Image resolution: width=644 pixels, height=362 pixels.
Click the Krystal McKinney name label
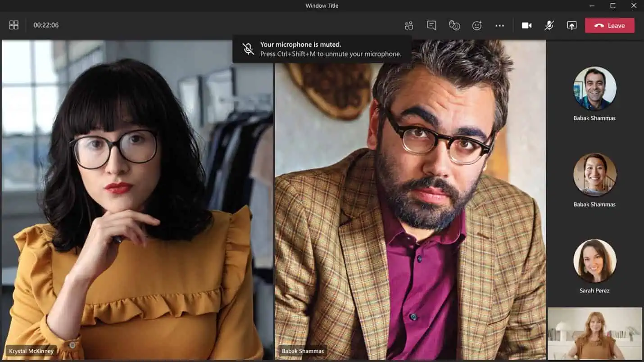[x=31, y=351]
